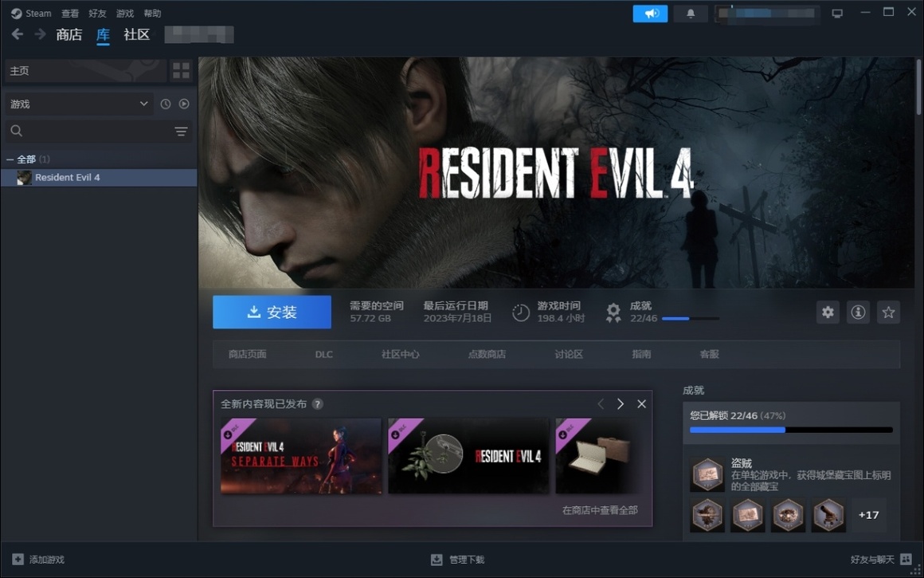Click the megaphone announcements button
Image resolution: width=924 pixels, height=578 pixels.
click(x=650, y=14)
